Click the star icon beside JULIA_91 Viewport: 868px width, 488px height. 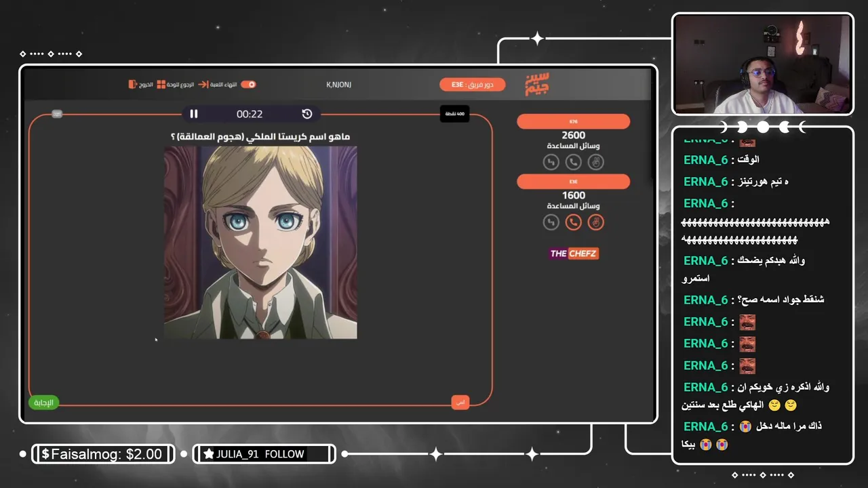click(208, 454)
